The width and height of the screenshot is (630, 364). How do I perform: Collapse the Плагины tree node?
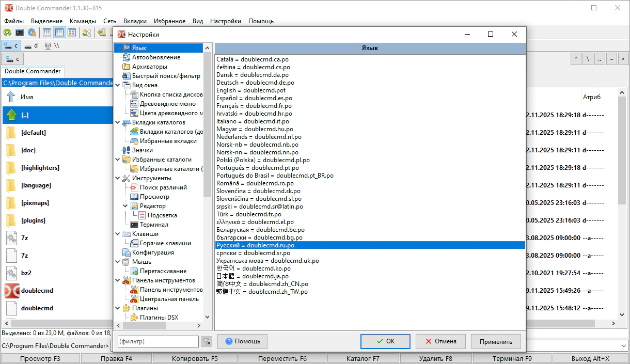point(118,308)
